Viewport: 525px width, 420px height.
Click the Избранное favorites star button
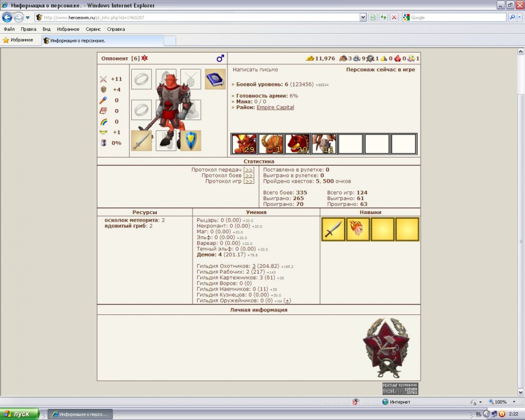18,40
